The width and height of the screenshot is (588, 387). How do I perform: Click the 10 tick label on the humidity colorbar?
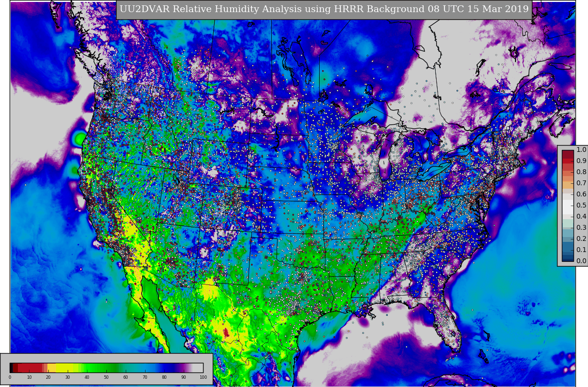click(29, 377)
